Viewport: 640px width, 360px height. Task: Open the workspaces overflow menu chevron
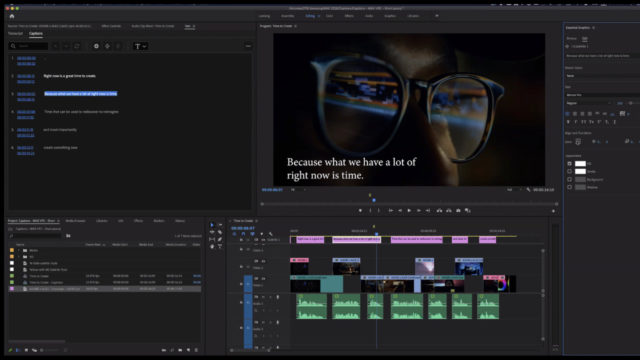[437, 16]
